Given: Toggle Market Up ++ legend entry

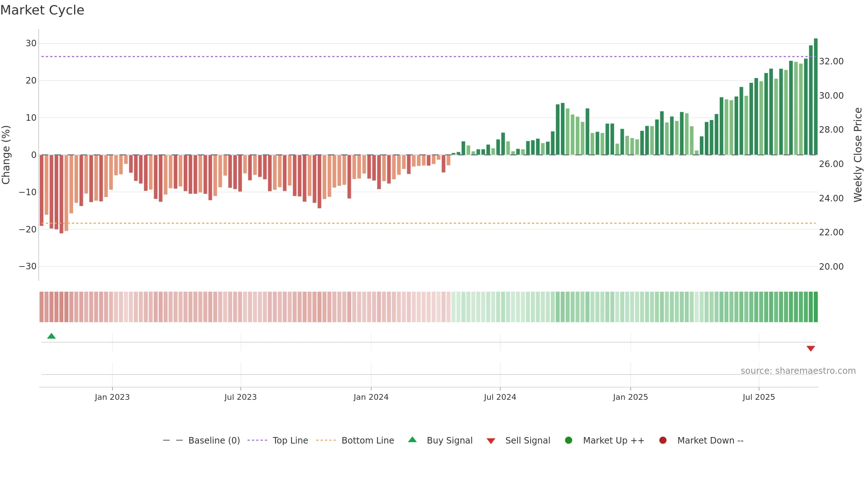Looking at the screenshot, I should pos(605,440).
